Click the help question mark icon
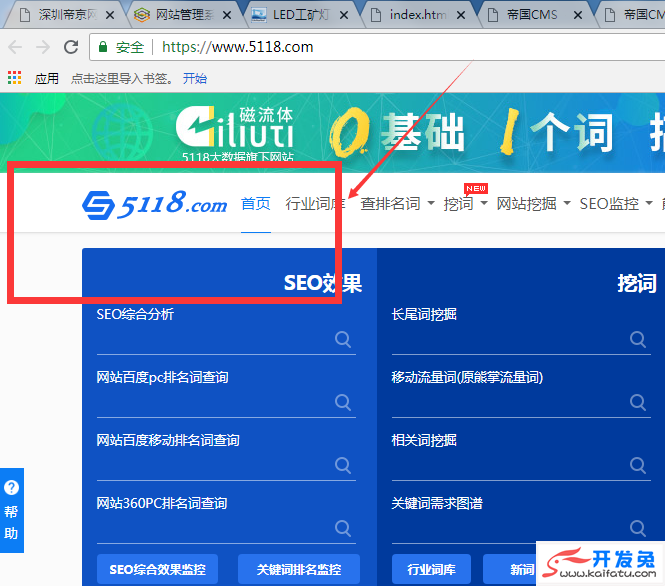 [x=11, y=488]
